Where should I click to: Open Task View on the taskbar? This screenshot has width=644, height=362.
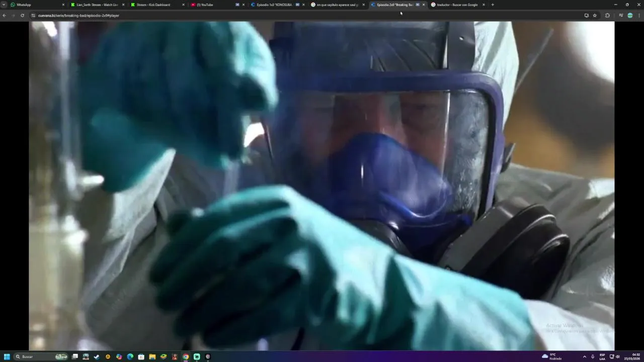[x=75, y=356]
